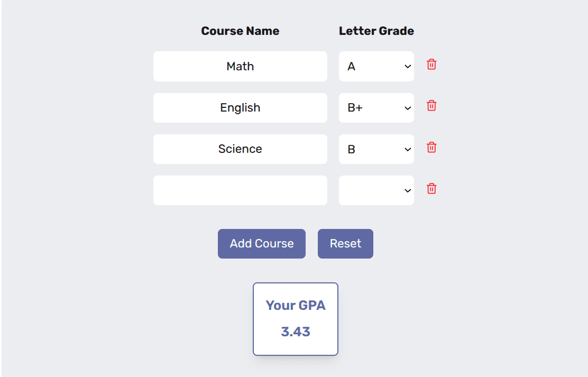Click the chevron arrow on Math's grade box

(x=407, y=66)
